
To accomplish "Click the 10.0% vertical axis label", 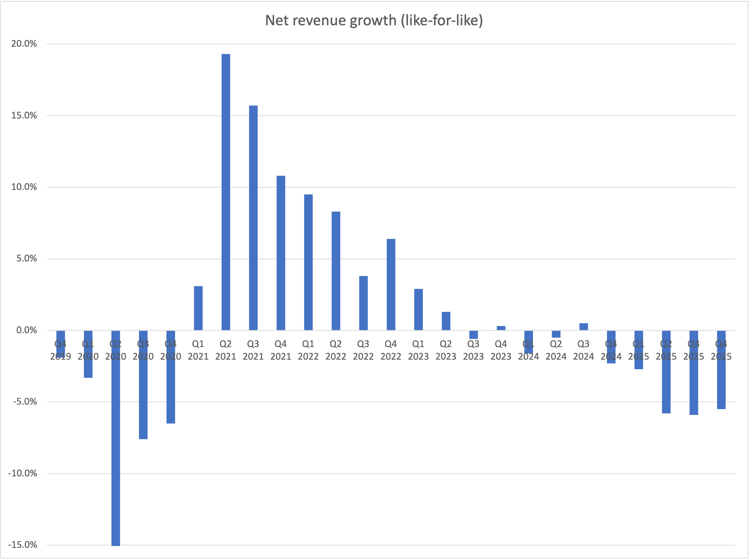I will click(24, 187).
